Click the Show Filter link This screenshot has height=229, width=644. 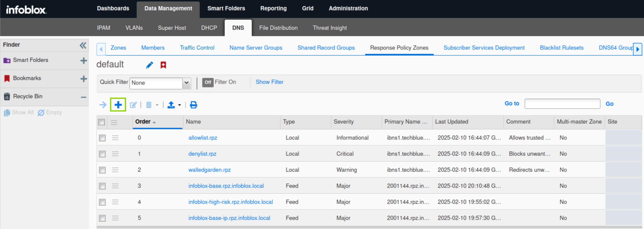pyautogui.click(x=269, y=82)
